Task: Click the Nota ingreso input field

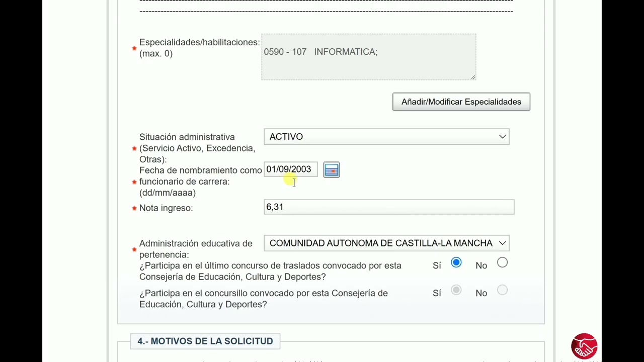Action: pos(389,207)
